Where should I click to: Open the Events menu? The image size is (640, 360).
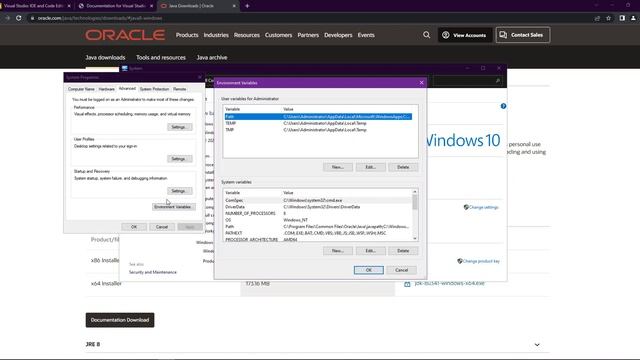point(366,35)
